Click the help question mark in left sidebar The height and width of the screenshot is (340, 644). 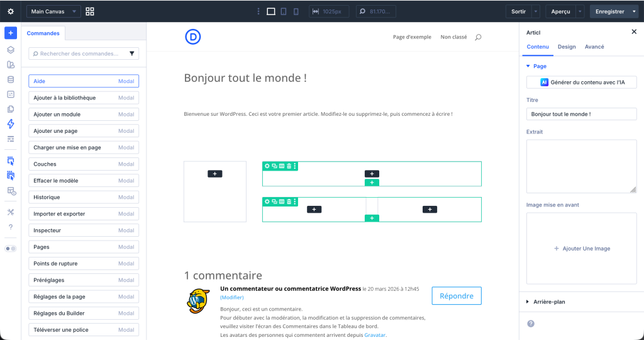pos(11,227)
